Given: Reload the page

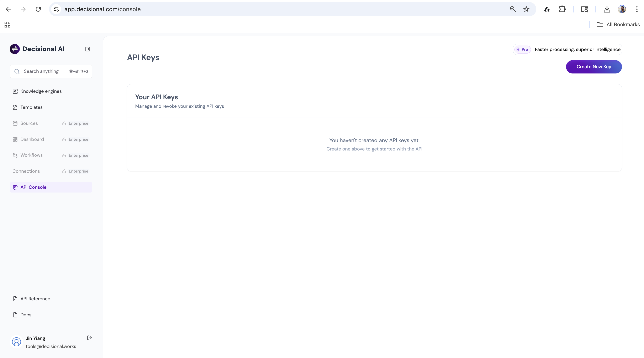Looking at the screenshot, I should 38,9.
